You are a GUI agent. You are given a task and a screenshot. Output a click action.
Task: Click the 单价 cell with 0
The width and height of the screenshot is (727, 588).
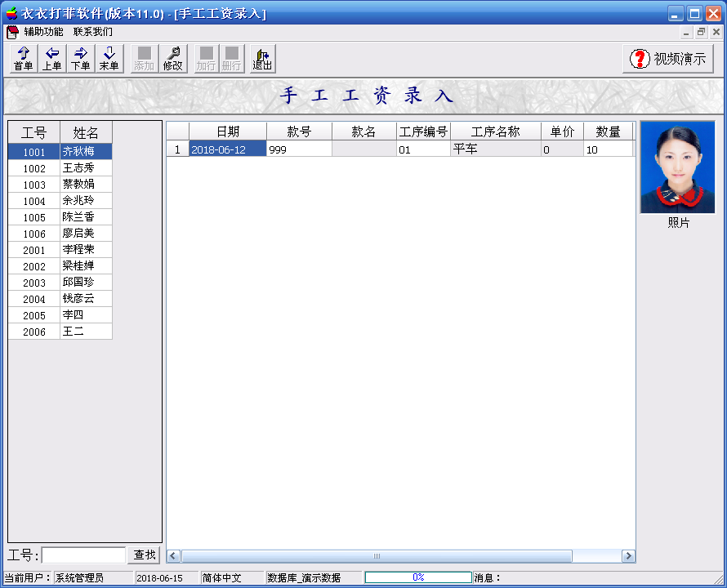[562, 149]
